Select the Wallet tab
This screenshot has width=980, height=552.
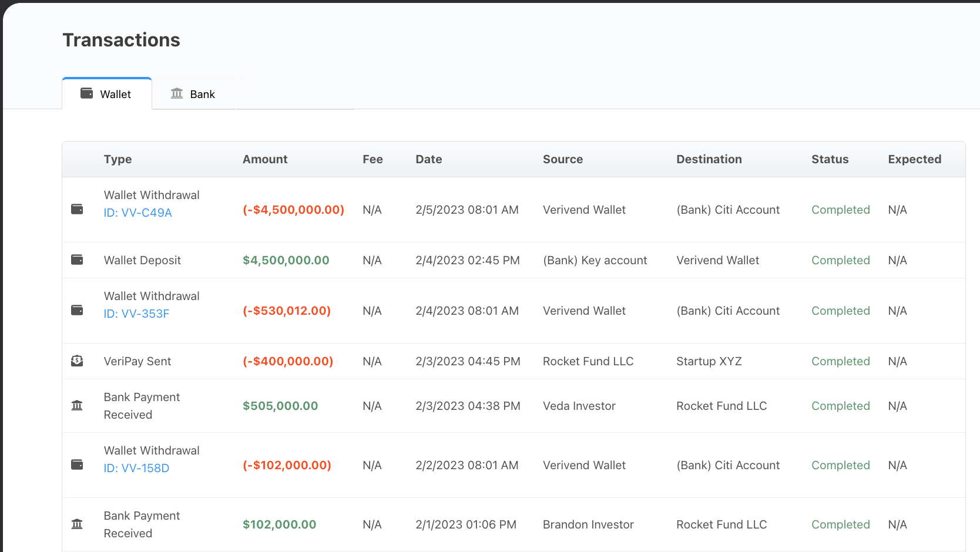(106, 93)
